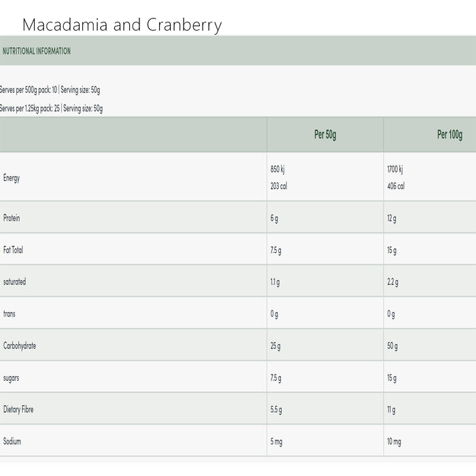476x476 pixels.
Task: Click the 2.2 g saturated value
Action: coord(393,282)
